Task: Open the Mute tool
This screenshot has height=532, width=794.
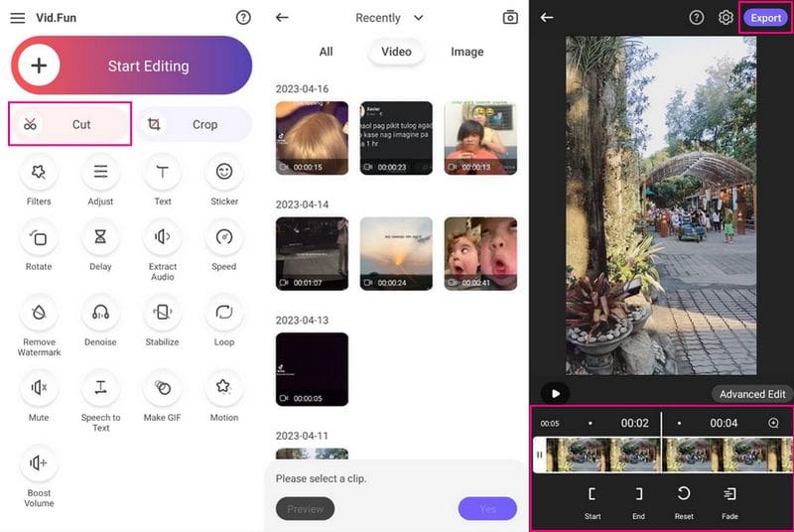Action: pos(39,397)
